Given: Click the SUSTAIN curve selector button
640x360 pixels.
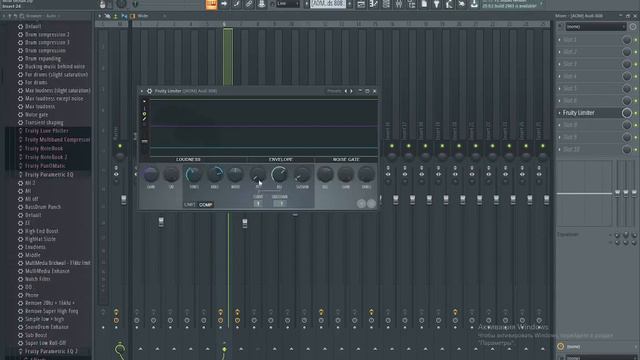Looking at the screenshot, I should pos(280,203).
